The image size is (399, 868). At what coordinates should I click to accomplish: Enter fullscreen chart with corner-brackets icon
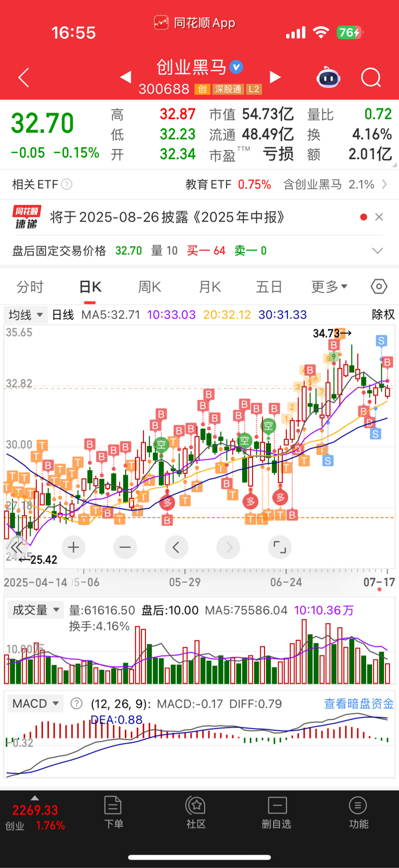[x=280, y=547]
